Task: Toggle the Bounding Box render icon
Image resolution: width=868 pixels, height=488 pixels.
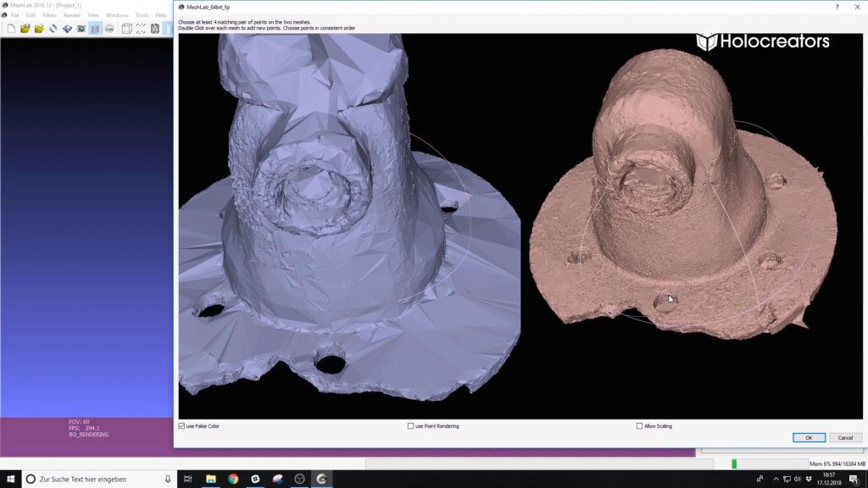Action: [127, 28]
